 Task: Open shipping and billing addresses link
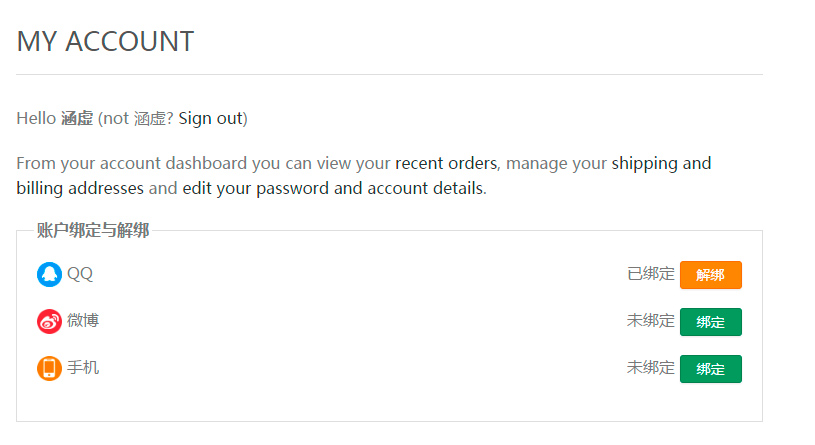364,176
